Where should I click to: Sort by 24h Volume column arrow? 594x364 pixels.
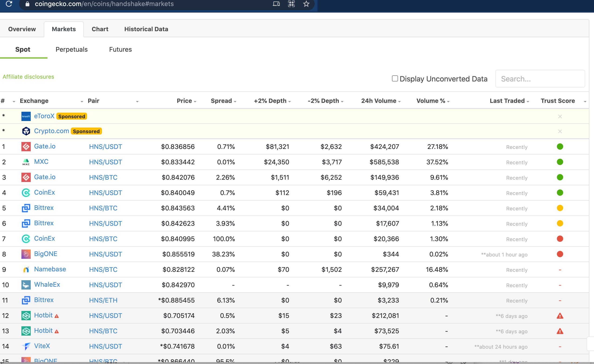tap(399, 102)
